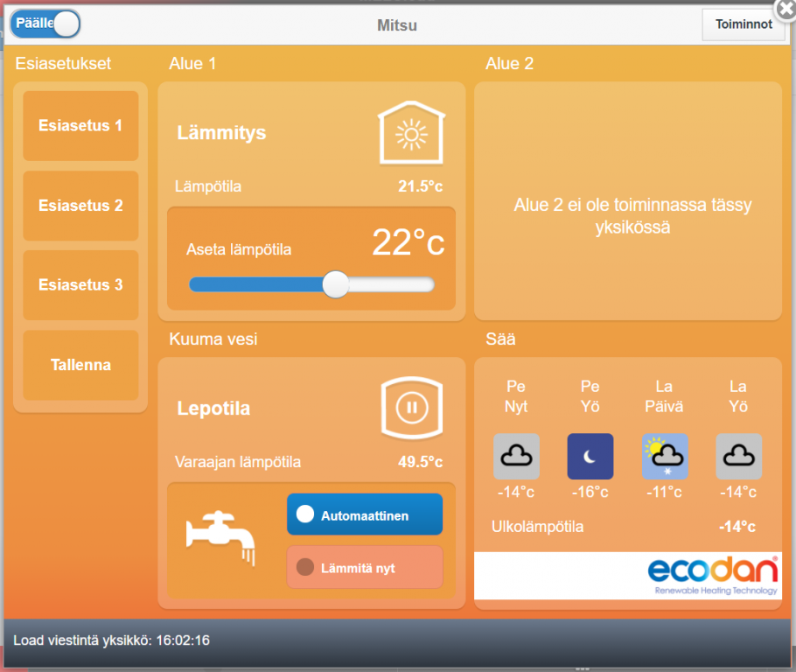Click the hot water tank pause icon
Image resolution: width=796 pixels, height=672 pixels.
(409, 408)
